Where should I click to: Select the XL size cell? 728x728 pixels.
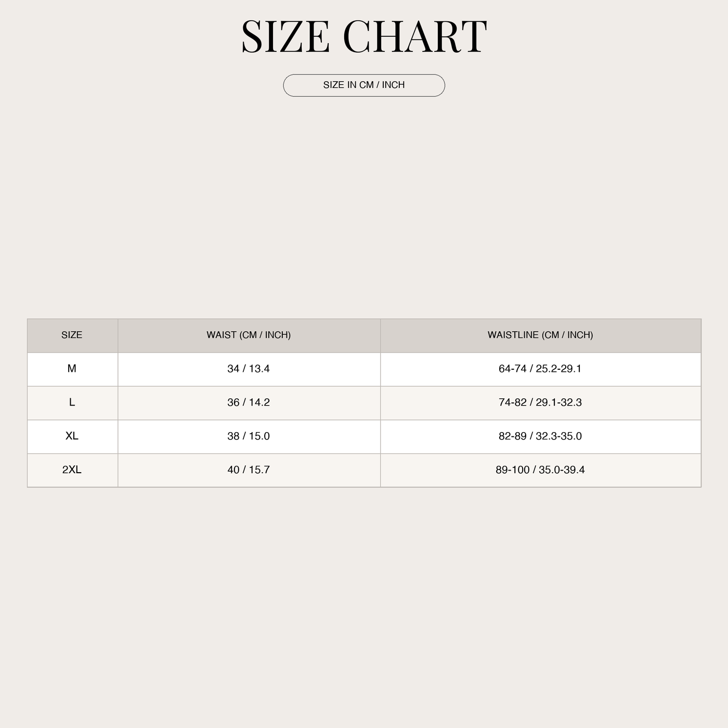(72, 437)
